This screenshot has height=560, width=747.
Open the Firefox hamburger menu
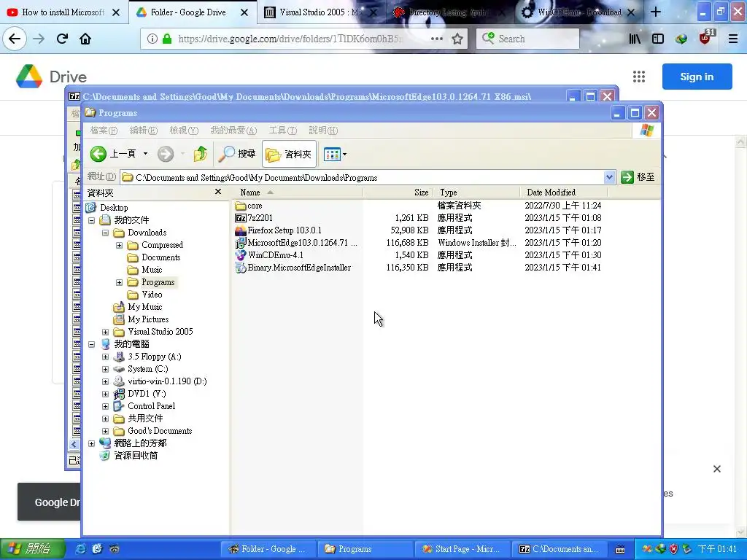click(x=733, y=39)
